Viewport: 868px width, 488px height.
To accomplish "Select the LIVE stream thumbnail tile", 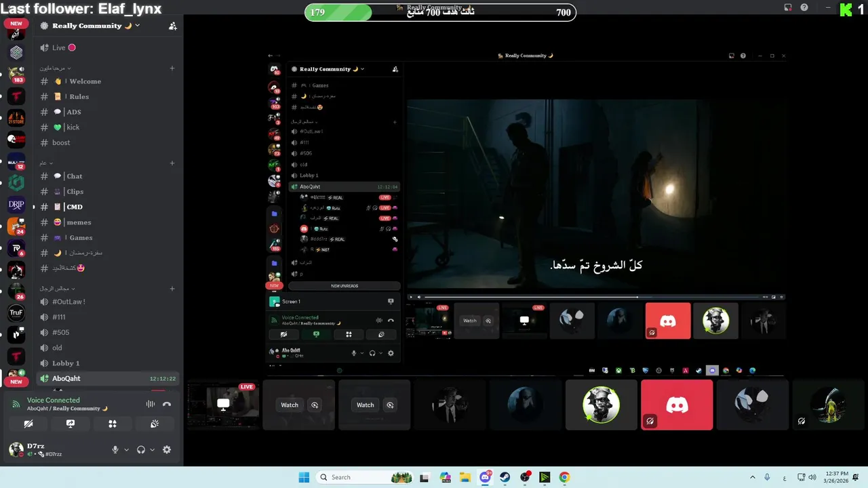I will click(x=223, y=405).
